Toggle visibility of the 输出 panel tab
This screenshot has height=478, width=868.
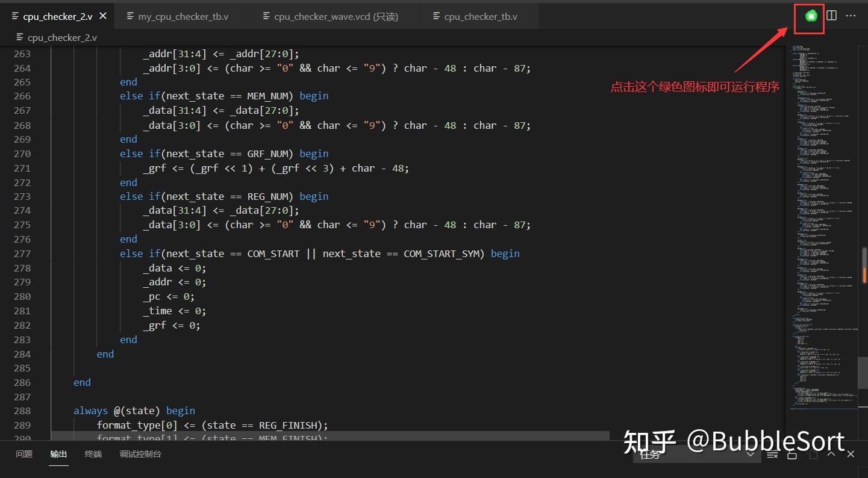58,455
